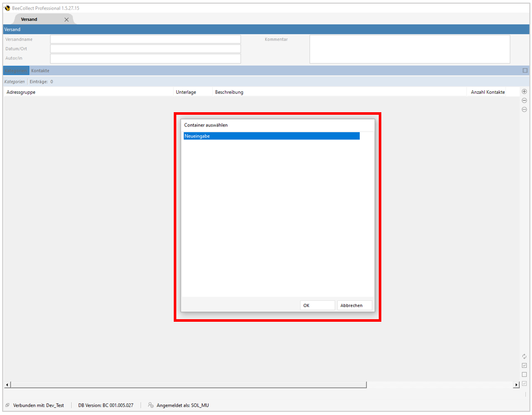Click the user icon beside Angemeldet als

point(150,405)
